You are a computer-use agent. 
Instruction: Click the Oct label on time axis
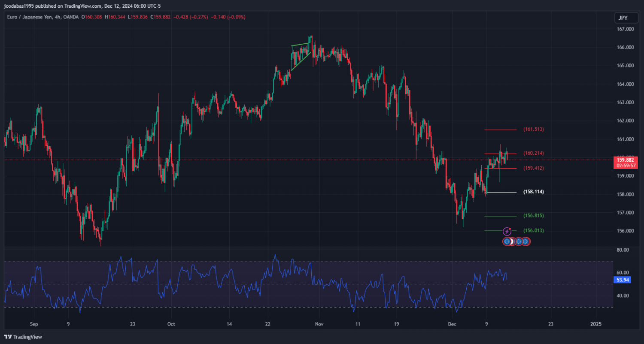171,324
